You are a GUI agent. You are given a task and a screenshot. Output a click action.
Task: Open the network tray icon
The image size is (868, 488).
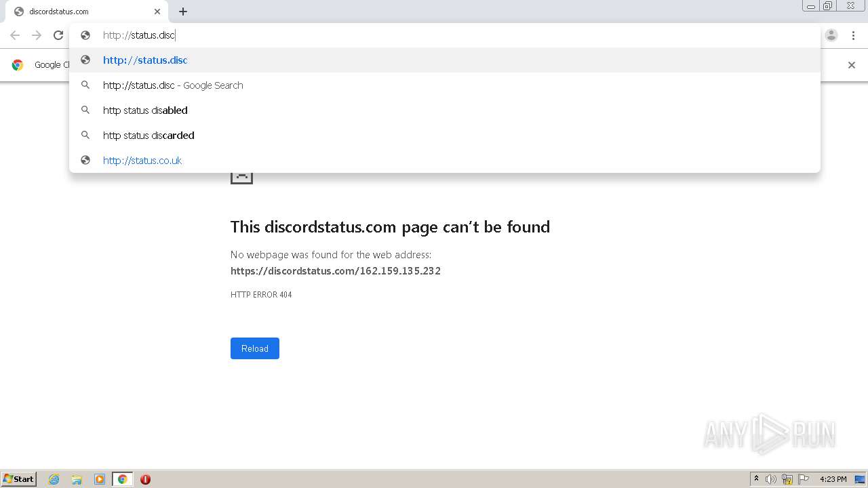(787, 479)
